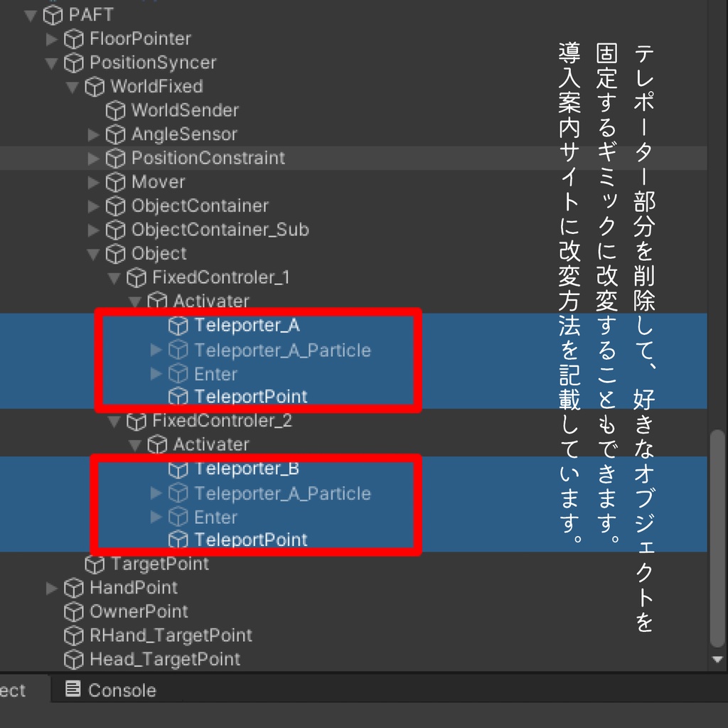Screen dimensions: 728x728
Task: Expand the HandPoint disclosure triangle
Action: click(51, 588)
